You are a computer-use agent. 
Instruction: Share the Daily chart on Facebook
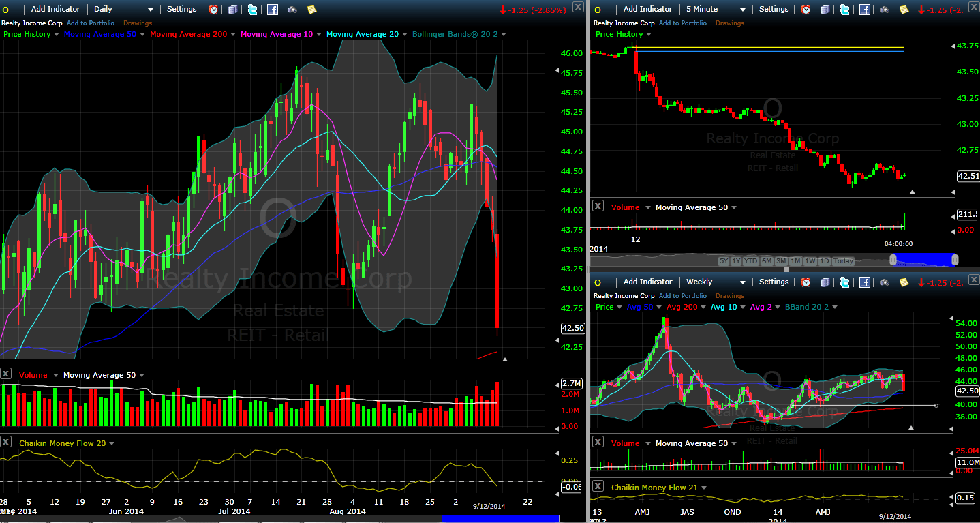(273, 10)
